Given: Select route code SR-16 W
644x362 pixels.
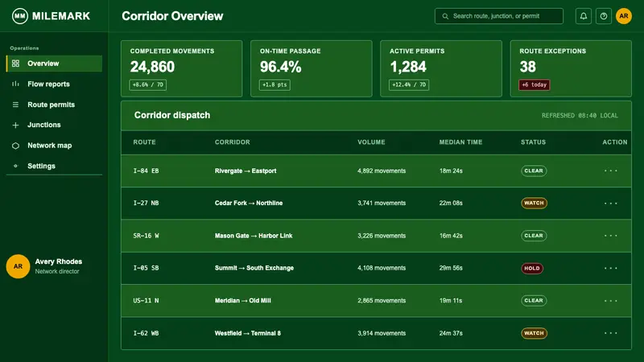Looking at the screenshot, I should pos(146,236).
